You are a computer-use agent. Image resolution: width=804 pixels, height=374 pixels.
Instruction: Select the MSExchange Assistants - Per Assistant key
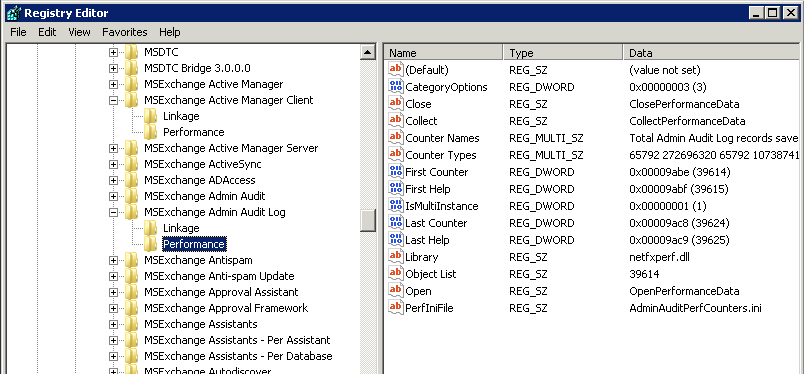[x=237, y=341]
